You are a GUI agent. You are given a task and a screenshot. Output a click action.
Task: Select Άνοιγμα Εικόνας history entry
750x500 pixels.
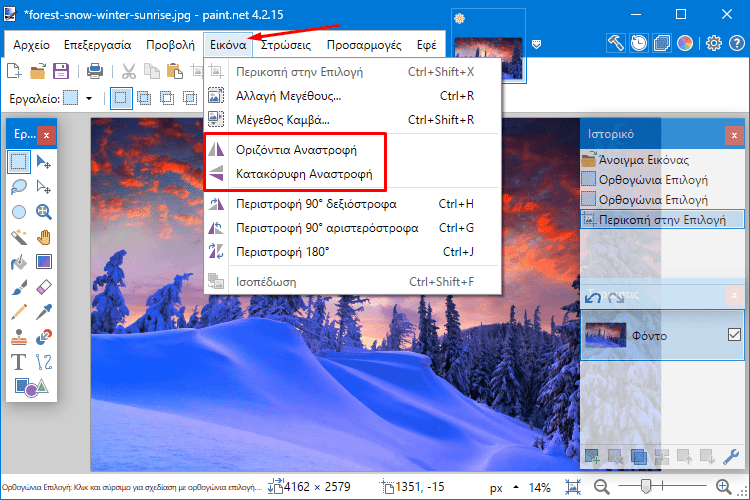click(662, 160)
